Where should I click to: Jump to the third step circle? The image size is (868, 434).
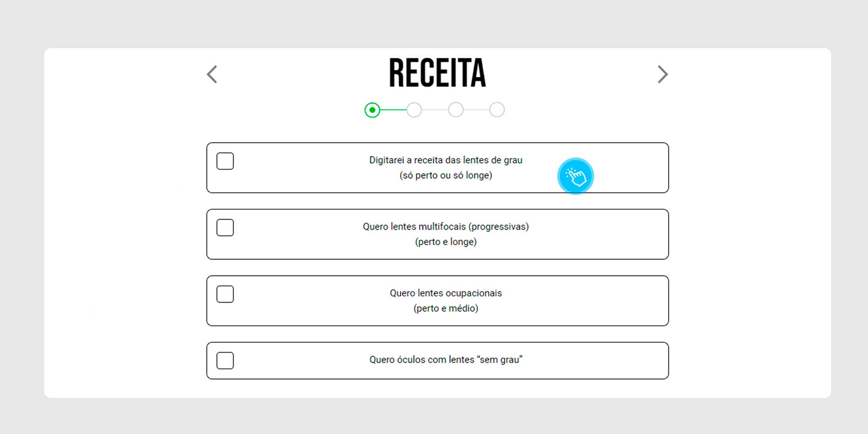coord(456,110)
